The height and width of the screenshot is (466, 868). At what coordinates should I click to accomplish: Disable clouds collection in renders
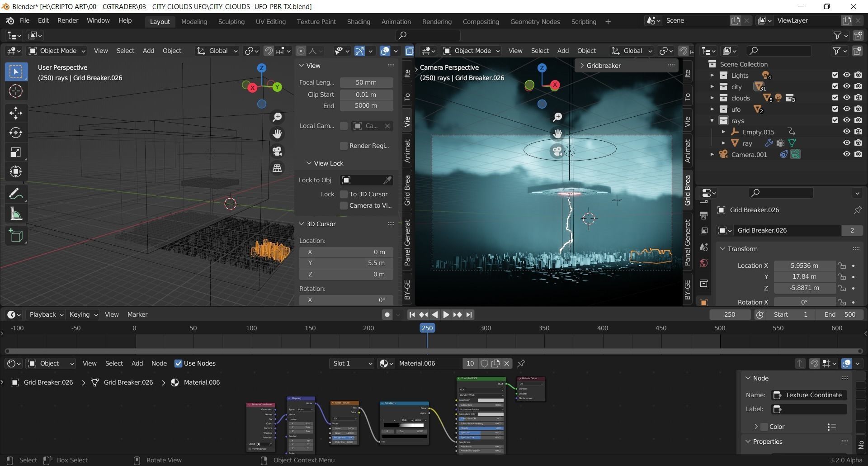pos(858,98)
